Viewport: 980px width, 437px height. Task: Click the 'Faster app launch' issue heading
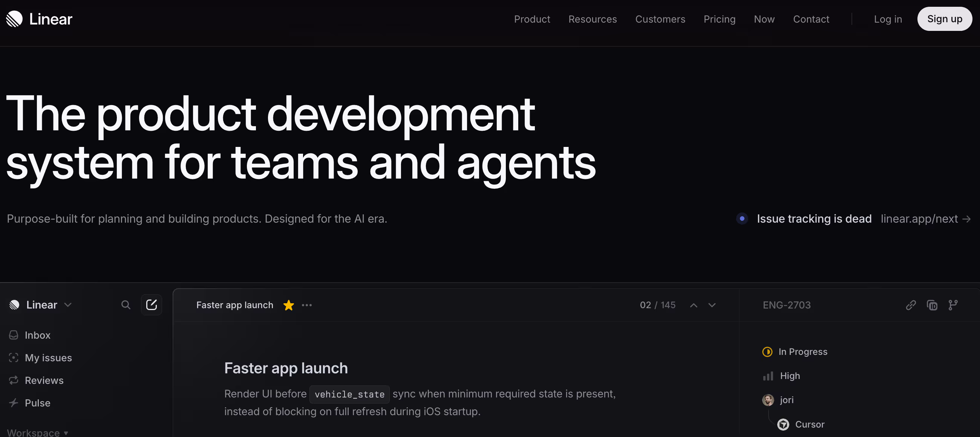click(x=286, y=368)
